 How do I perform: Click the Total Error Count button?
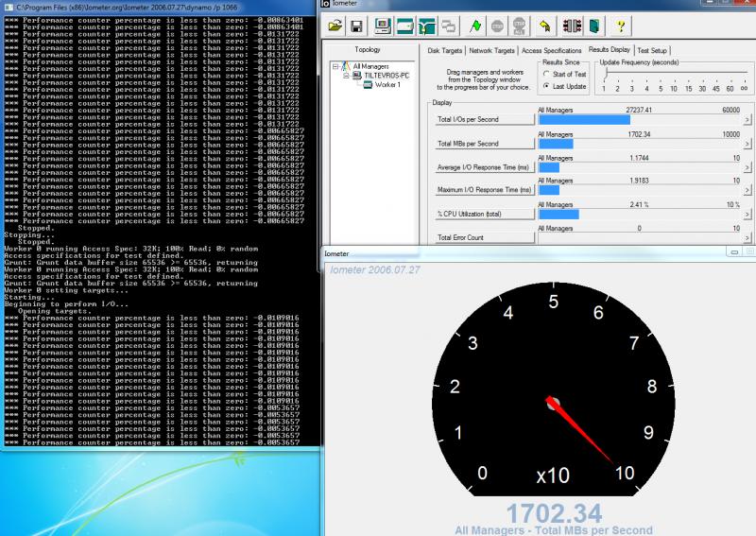485,237
